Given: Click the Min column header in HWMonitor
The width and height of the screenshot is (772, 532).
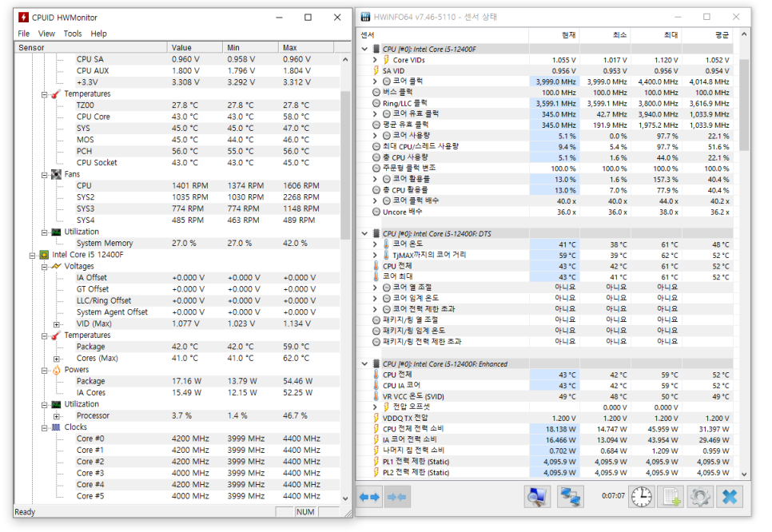Looking at the screenshot, I should pos(250,47).
